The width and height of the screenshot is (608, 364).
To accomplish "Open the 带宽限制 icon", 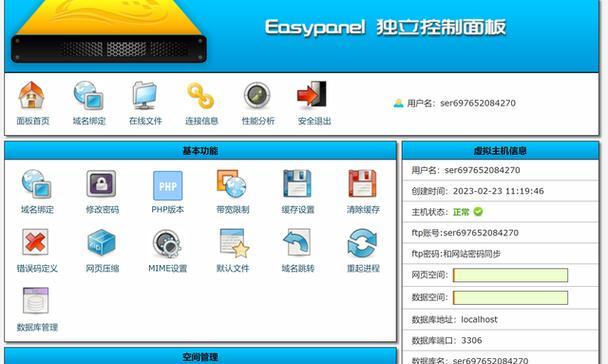I will 231,184.
